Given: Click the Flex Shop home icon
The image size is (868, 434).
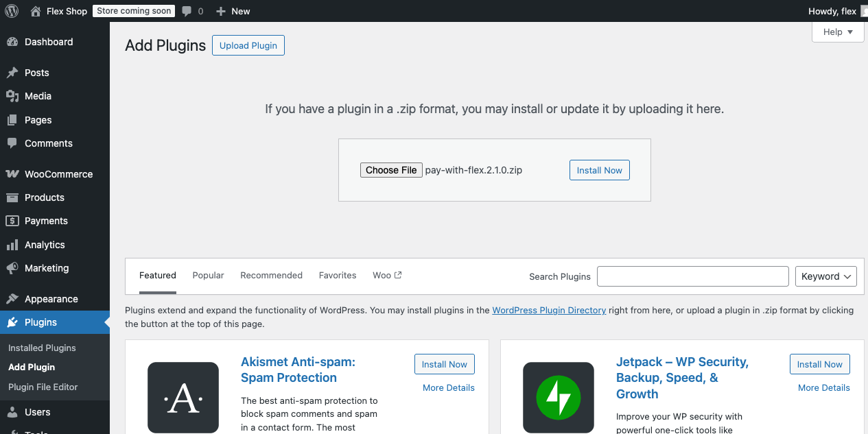Looking at the screenshot, I should (36, 11).
